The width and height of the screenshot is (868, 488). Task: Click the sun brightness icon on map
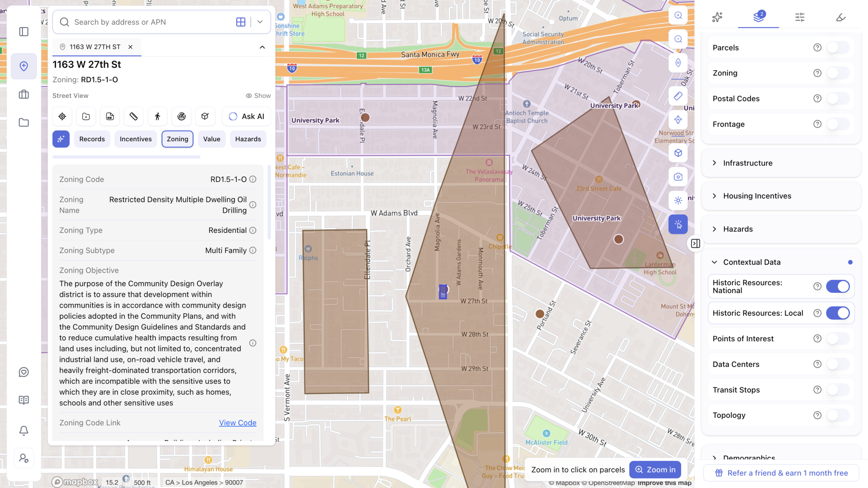pos(678,200)
